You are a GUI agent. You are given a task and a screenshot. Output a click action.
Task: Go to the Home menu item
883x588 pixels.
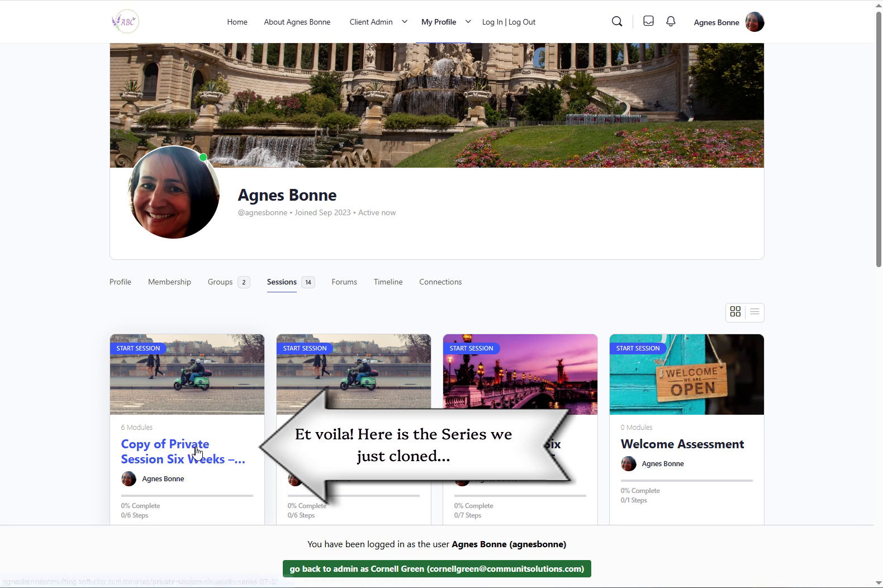click(237, 22)
